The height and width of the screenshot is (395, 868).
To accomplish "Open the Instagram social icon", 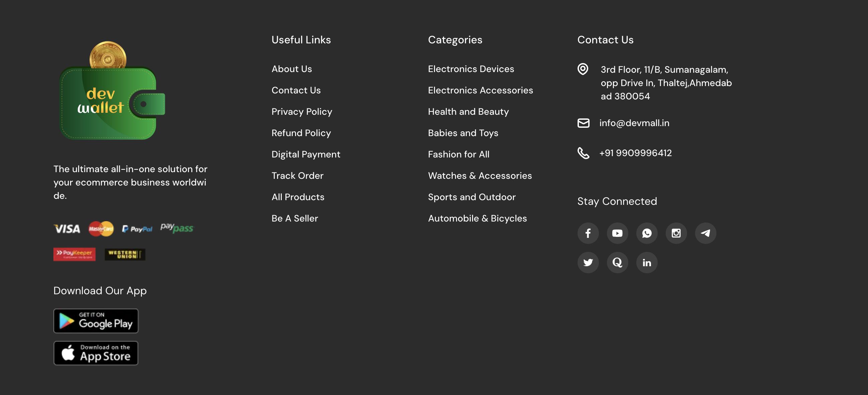I will 676,233.
